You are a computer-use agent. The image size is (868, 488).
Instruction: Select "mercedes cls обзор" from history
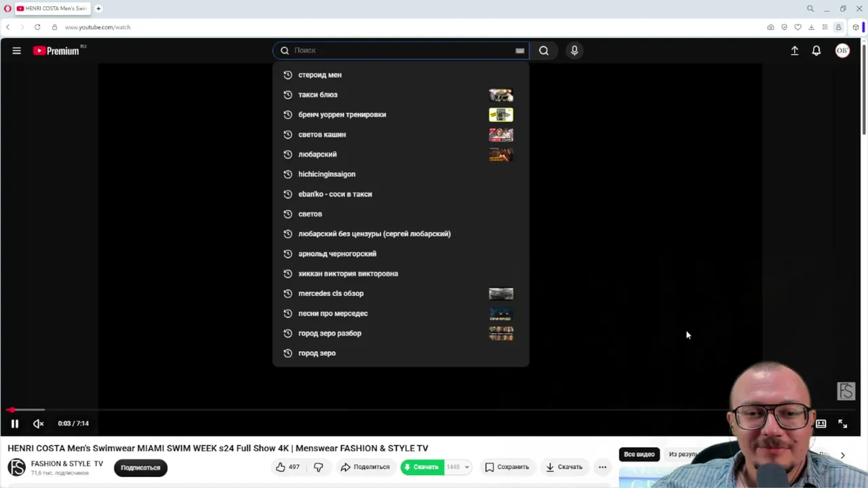click(x=401, y=293)
